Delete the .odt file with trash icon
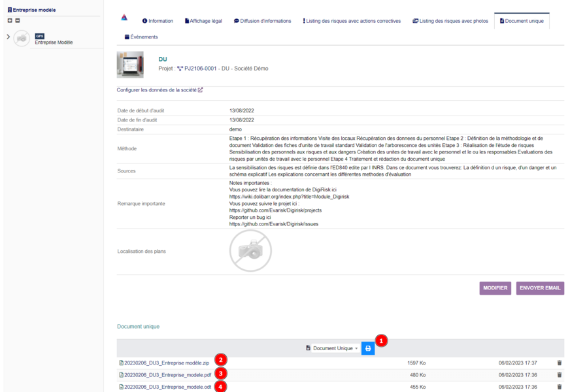Screen dimensions: 570x392 point(560,387)
